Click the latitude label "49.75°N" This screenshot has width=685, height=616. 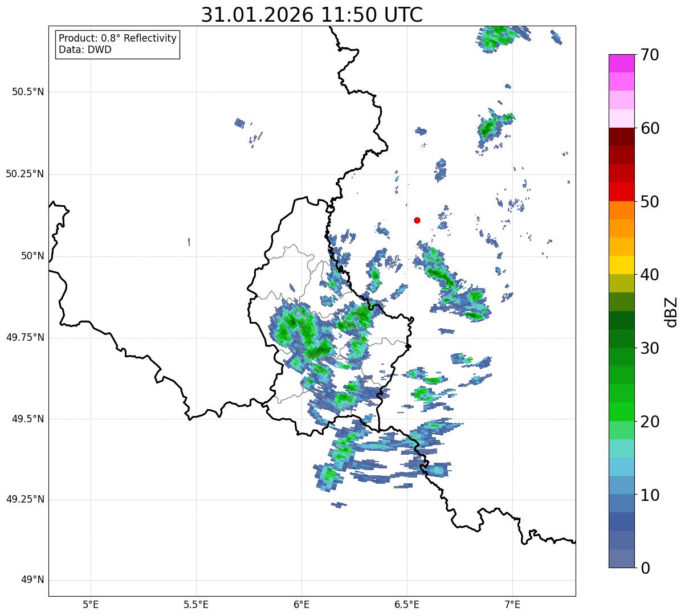coord(25,337)
